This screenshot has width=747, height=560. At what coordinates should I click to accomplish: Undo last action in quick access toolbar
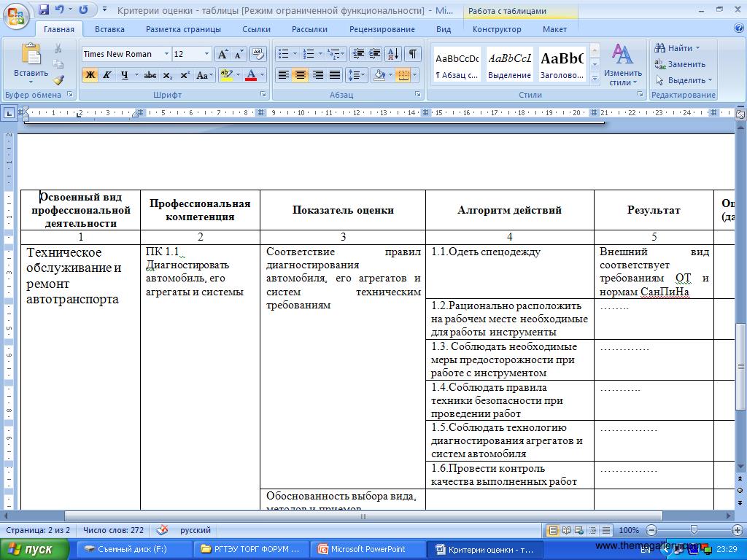point(60,9)
